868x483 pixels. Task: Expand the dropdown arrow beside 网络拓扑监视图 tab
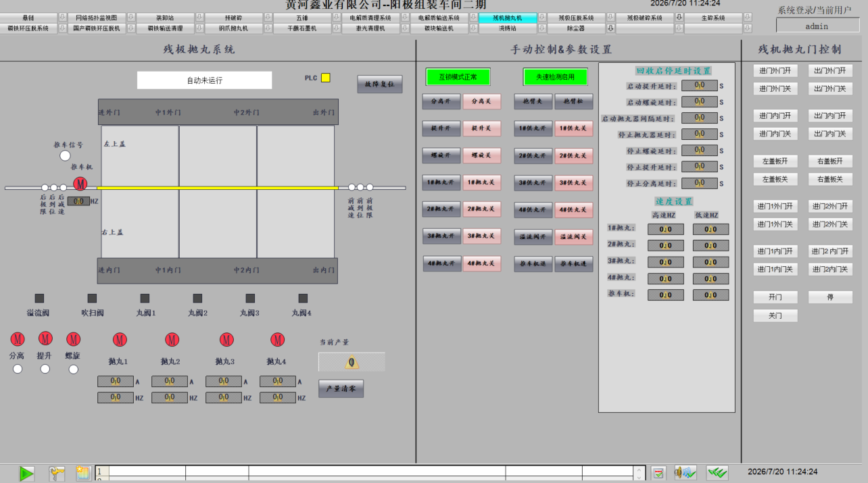coord(130,18)
